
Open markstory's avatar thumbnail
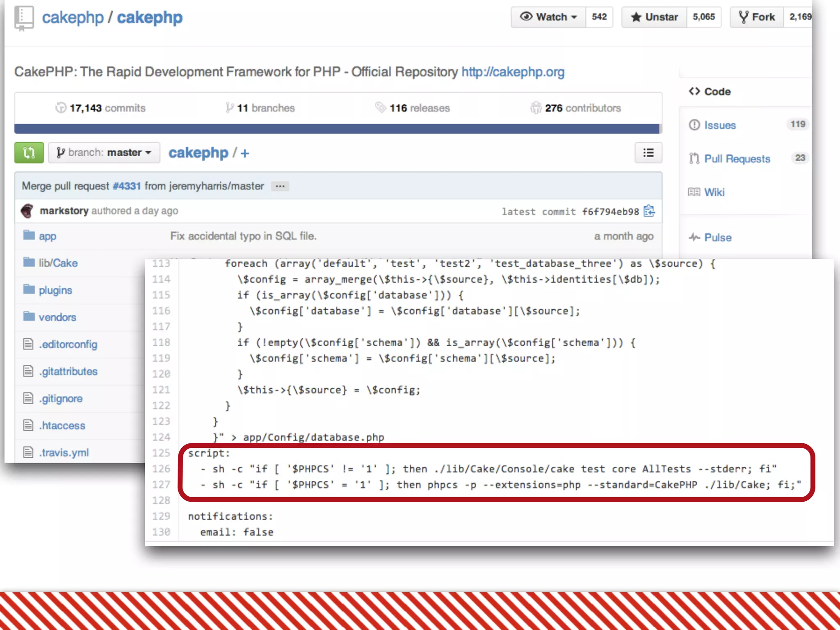27,211
